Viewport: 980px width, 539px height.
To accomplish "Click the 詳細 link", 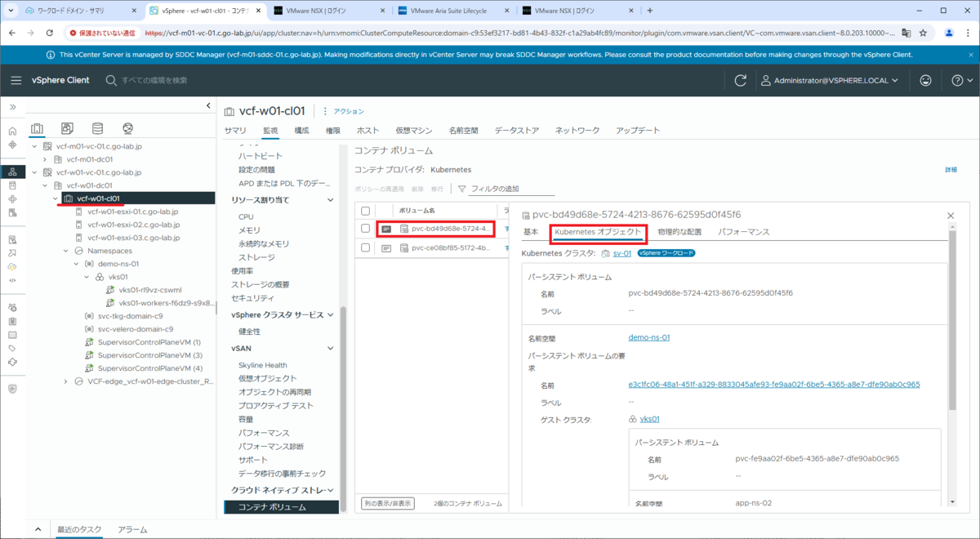I will tap(951, 170).
